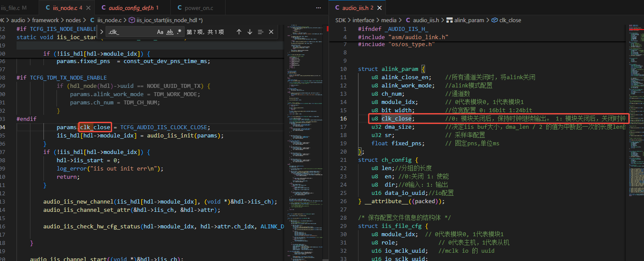
Task: Click the clk_close field breadcrumb
Action: pos(506,20)
